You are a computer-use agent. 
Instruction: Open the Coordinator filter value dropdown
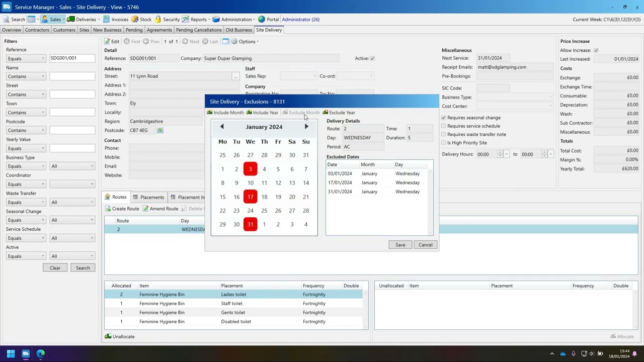click(72, 184)
